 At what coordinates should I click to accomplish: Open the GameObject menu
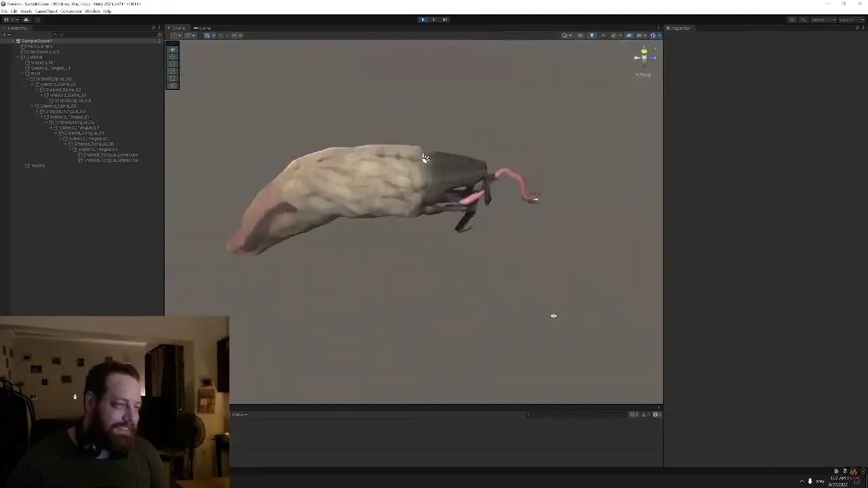46,12
